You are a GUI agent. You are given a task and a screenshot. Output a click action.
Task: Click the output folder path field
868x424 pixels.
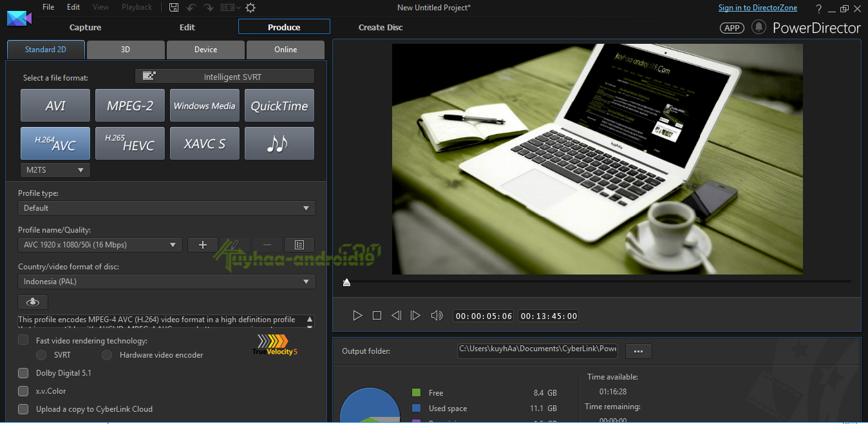(x=538, y=351)
